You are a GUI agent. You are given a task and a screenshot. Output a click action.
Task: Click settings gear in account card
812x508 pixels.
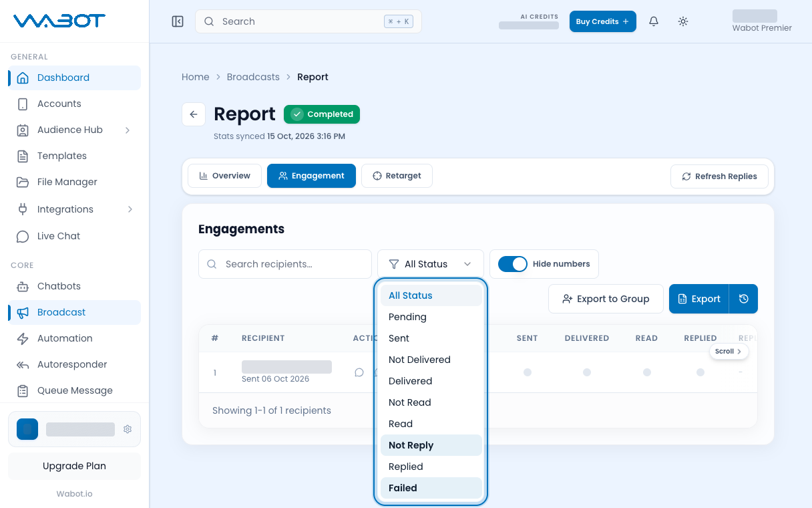128,429
